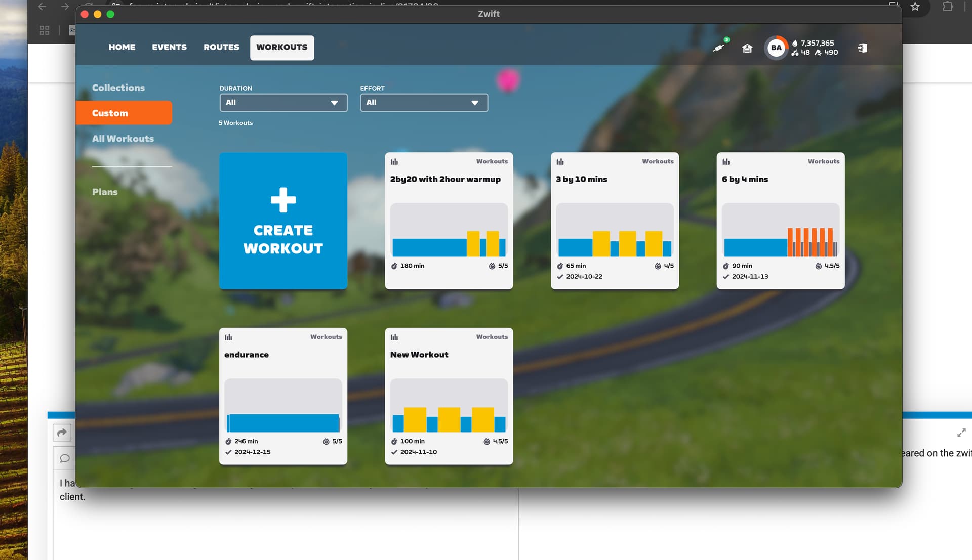Image resolution: width=972 pixels, height=560 pixels.
Task: Click the browser forward arrow
Action: [x=65, y=7]
